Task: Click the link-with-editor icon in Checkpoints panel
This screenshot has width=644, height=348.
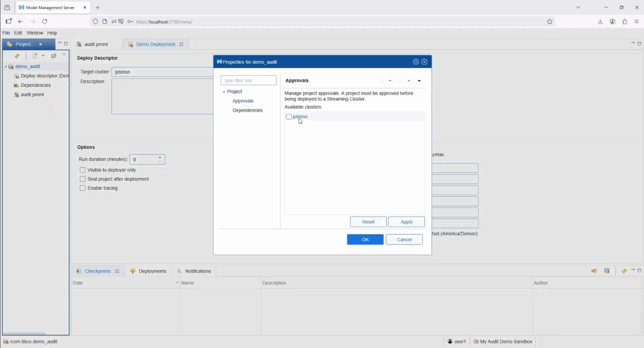Action: pyautogui.click(x=624, y=271)
